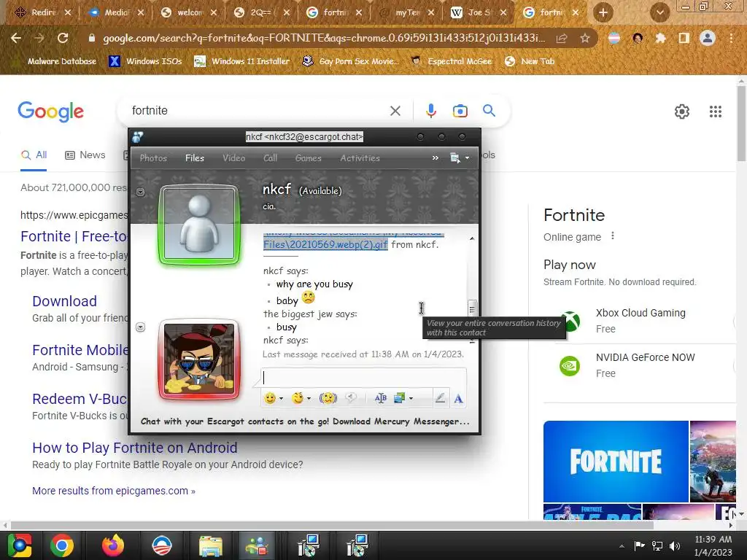Open the Chrome profile avatar
This screenshot has height=560, width=747.
coord(708,38)
